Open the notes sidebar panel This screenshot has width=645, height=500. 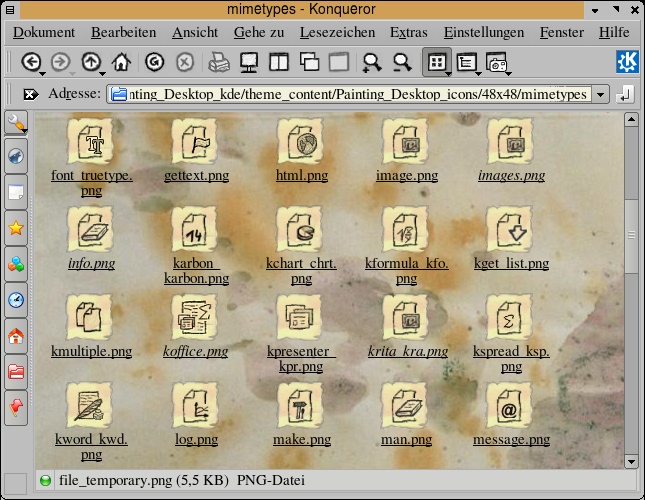tap(16, 192)
